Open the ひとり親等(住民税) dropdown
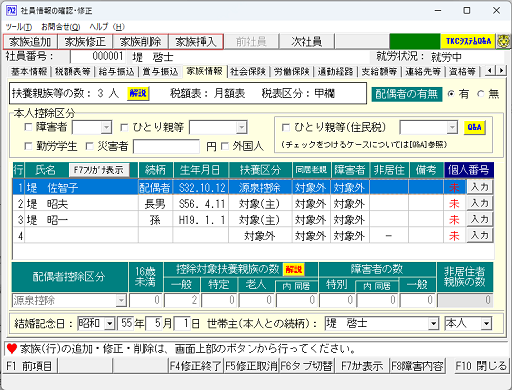This screenshot has width=512, height=390. pyautogui.click(x=452, y=127)
